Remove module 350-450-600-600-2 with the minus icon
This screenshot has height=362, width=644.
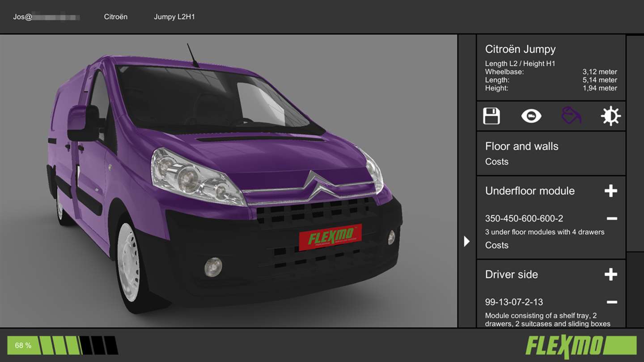click(x=612, y=219)
